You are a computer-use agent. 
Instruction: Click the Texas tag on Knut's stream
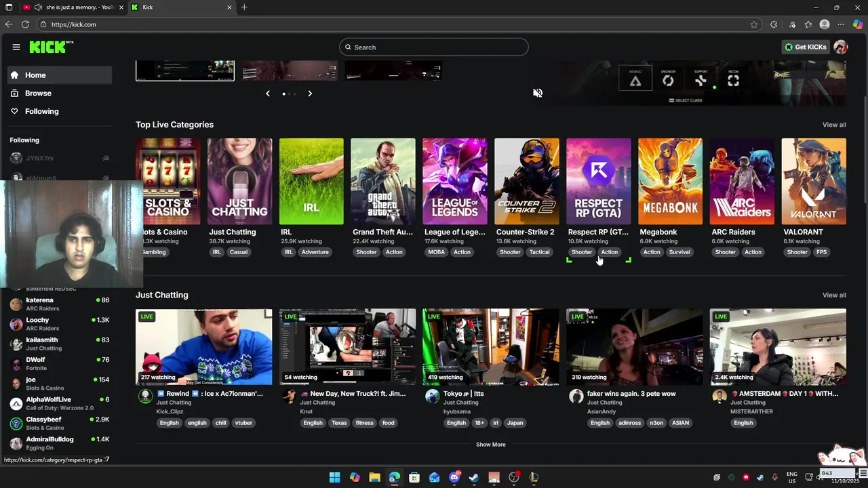coord(339,423)
